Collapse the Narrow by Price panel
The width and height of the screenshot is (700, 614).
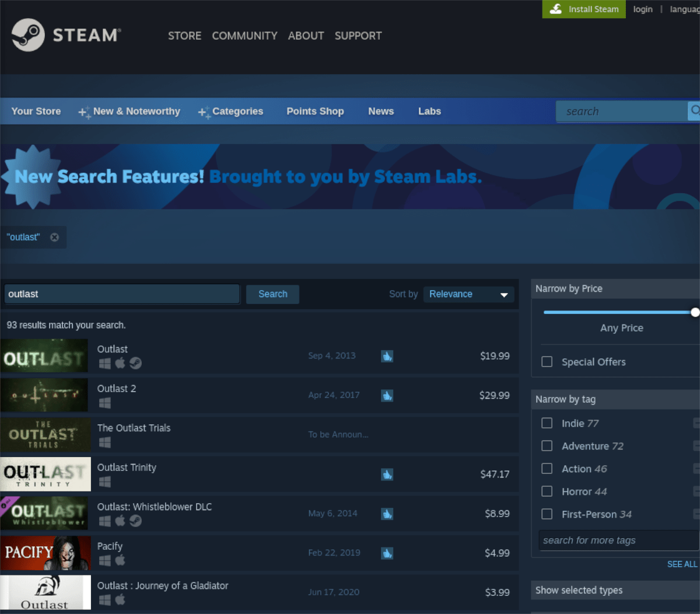[615, 288]
